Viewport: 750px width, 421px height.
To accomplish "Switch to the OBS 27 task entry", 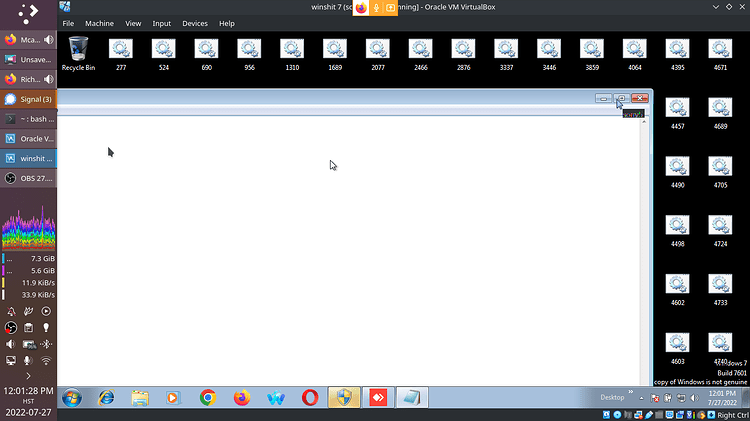I will (x=28, y=178).
